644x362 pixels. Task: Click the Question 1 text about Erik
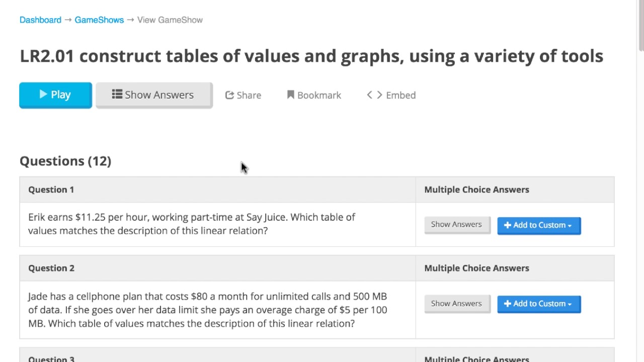coord(192,224)
